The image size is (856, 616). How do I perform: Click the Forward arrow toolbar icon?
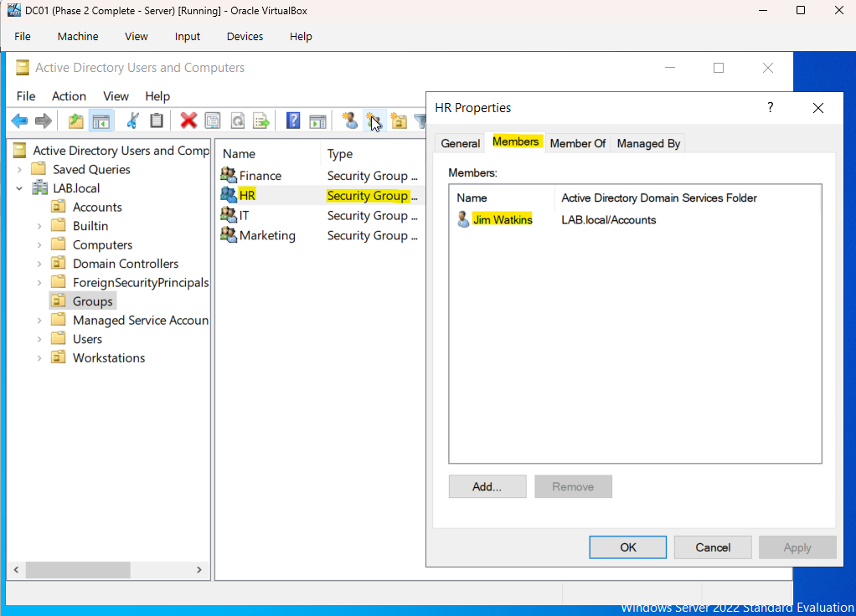click(43, 121)
